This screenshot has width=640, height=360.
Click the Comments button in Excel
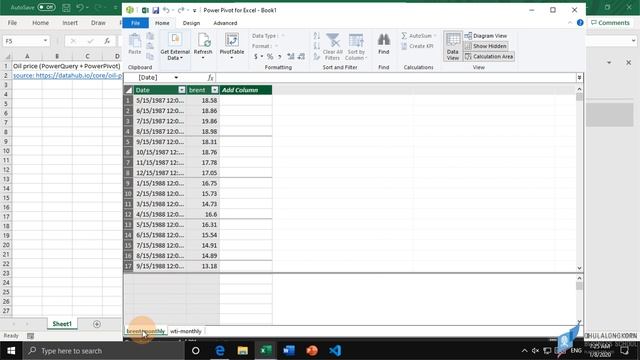[x=610, y=23]
